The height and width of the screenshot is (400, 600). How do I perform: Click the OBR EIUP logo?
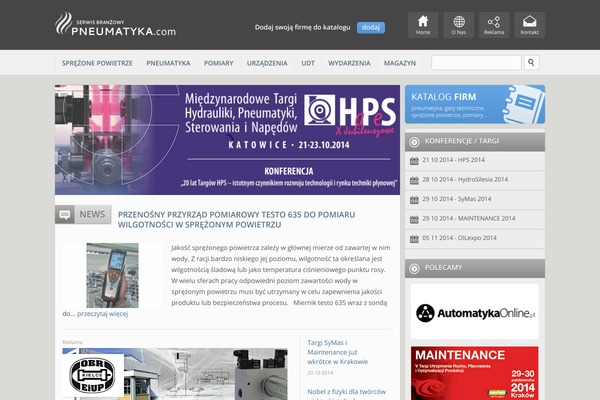(x=92, y=376)
